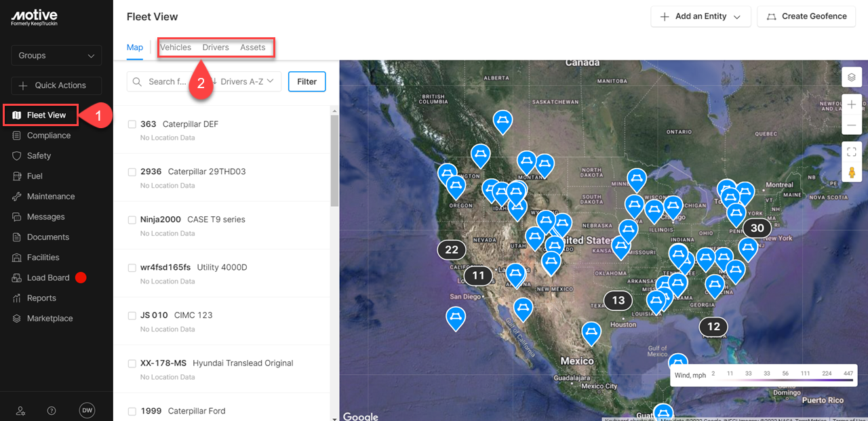Expand the Groups dropdown
Viewport: 868px width, 421px height.
[x=56, y=56]
